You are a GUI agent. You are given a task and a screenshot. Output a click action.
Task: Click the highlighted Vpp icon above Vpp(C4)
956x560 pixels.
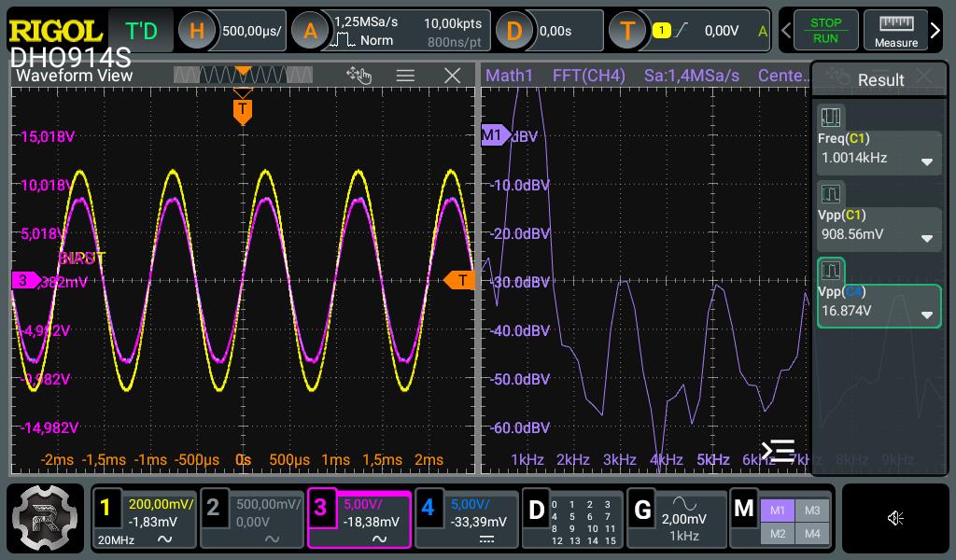point(830,270)
